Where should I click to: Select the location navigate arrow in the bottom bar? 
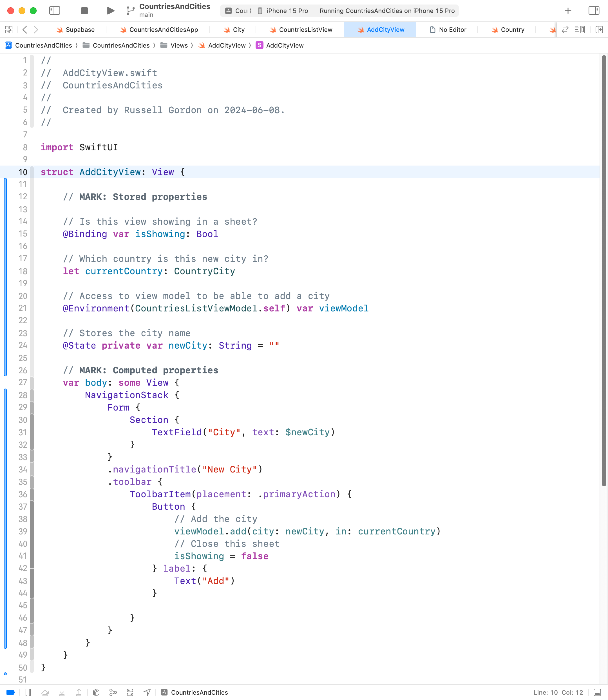click(147, 692)
